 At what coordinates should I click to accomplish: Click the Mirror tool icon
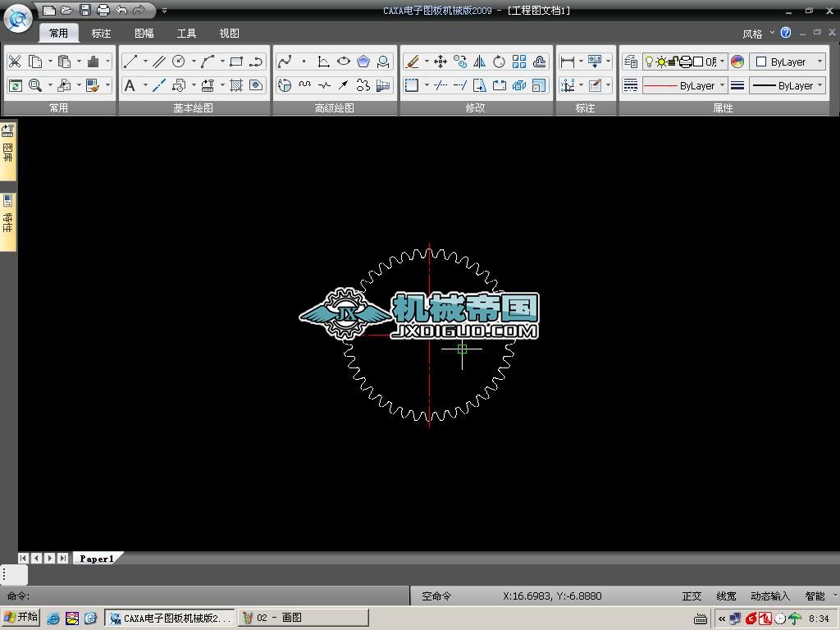click(479, 62)
